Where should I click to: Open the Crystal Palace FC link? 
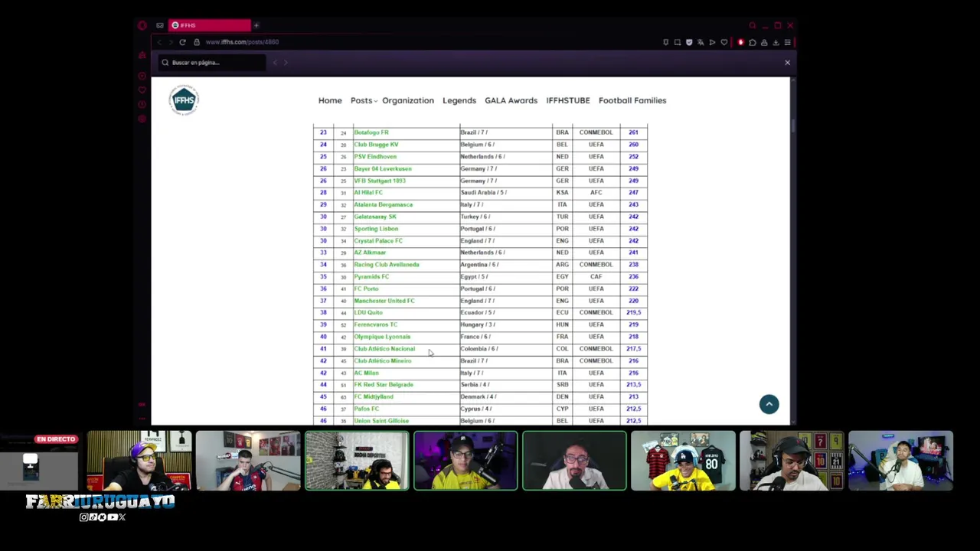pyautogui.click(x=378, y=241)
